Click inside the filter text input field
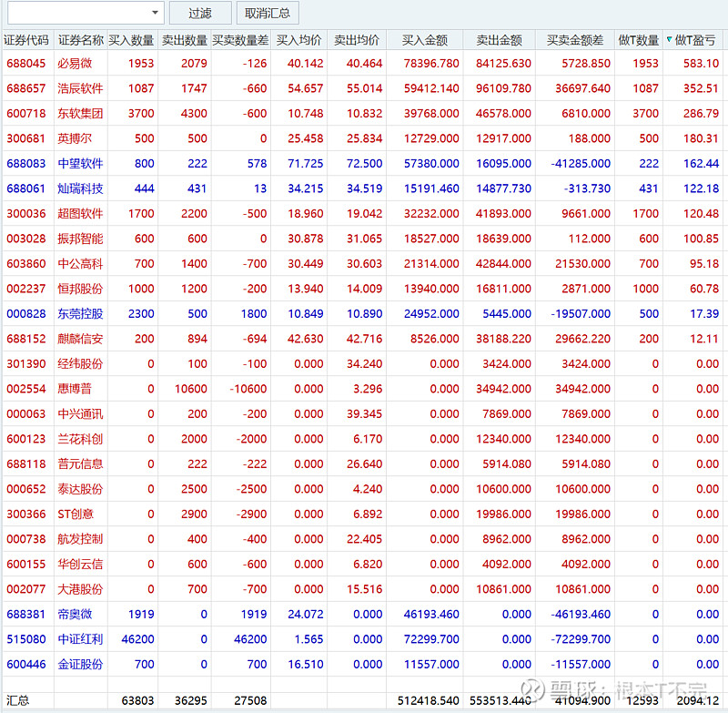 tap(79, 13)
